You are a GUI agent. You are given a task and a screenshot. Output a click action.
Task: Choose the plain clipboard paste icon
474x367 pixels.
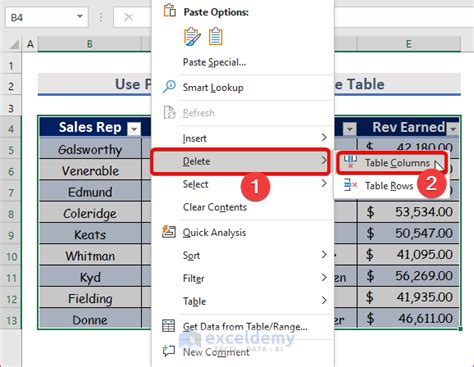tap(215, 36)
